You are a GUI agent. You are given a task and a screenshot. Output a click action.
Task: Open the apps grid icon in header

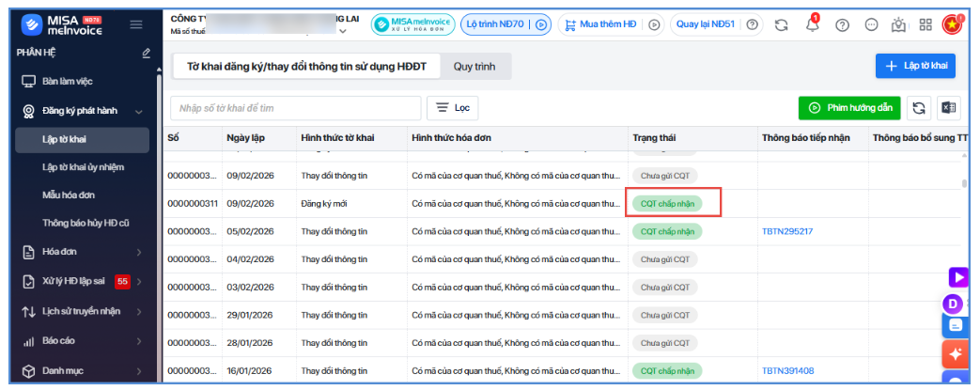click(x=926, y=25)
